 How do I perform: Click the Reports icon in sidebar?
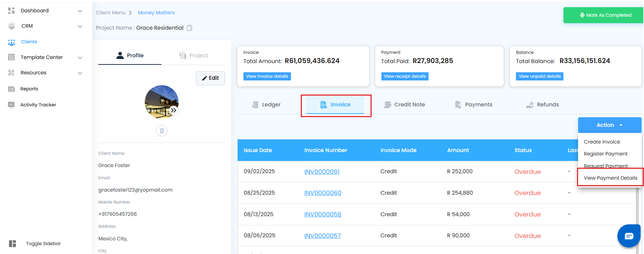11,89
